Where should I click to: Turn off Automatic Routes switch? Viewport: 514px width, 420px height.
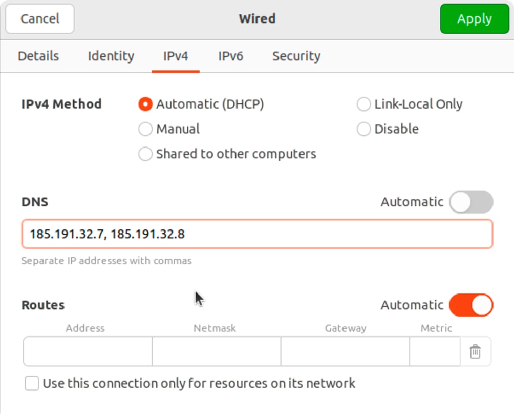471,305
